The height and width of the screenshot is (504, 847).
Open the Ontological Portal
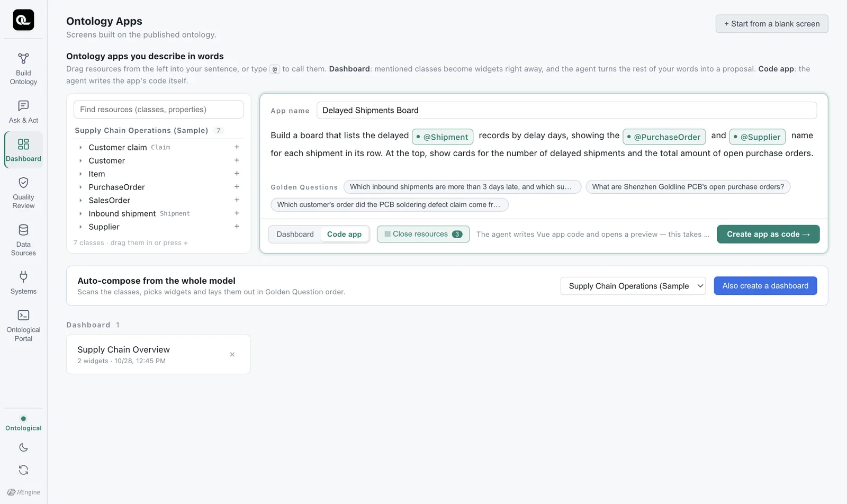[x=23, y=326]
